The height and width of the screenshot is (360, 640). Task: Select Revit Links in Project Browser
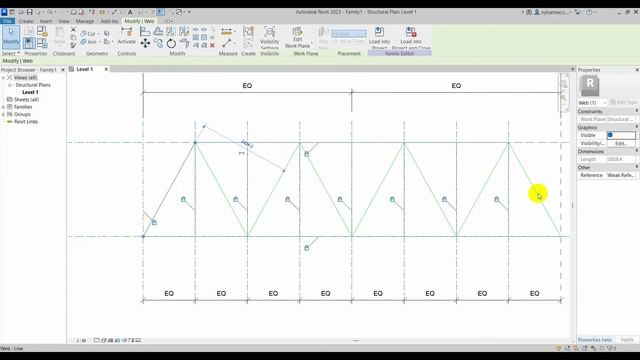click(26, 122)
